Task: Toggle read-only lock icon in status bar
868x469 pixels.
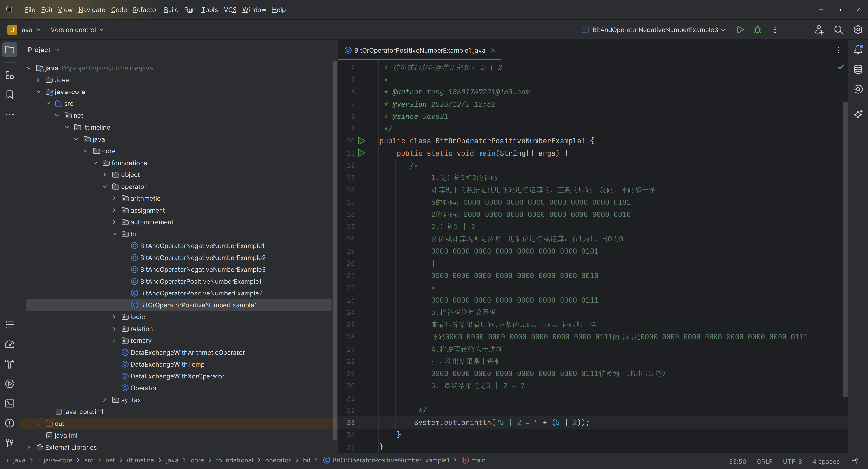Action: (854, 461)
